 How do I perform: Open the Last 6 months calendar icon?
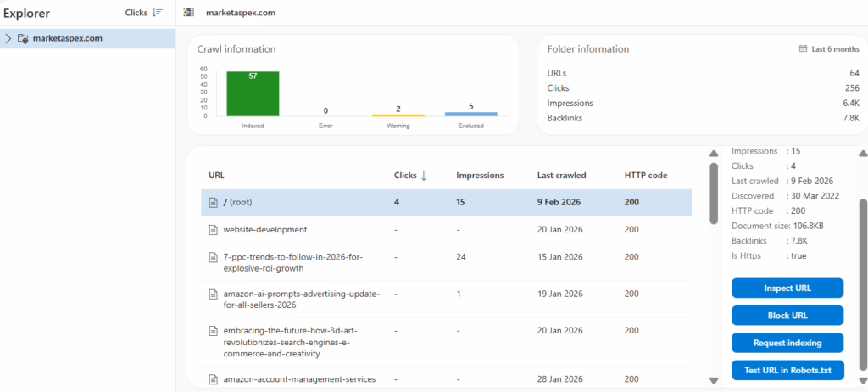coord(803,49)
